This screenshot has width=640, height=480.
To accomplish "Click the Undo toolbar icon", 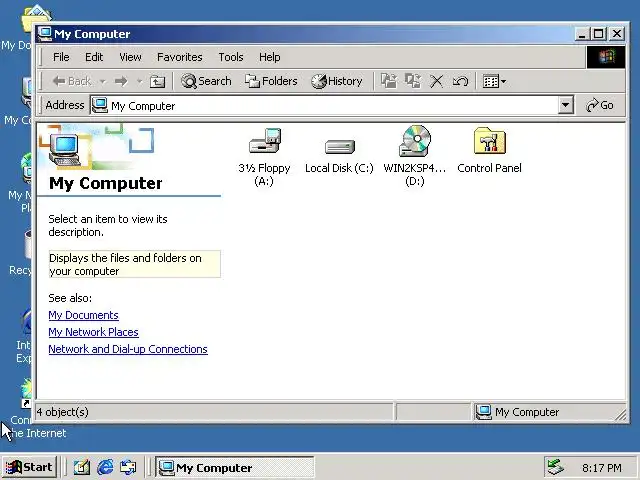I will coord(460,82).
